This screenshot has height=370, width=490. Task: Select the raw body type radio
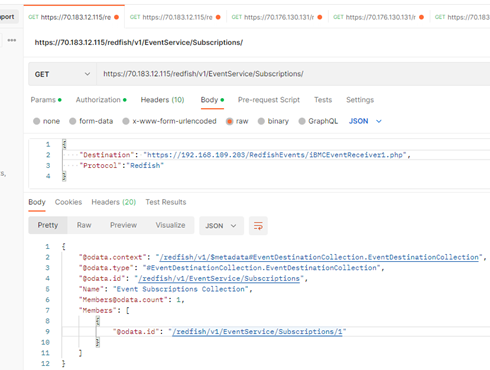pos(229,121)
